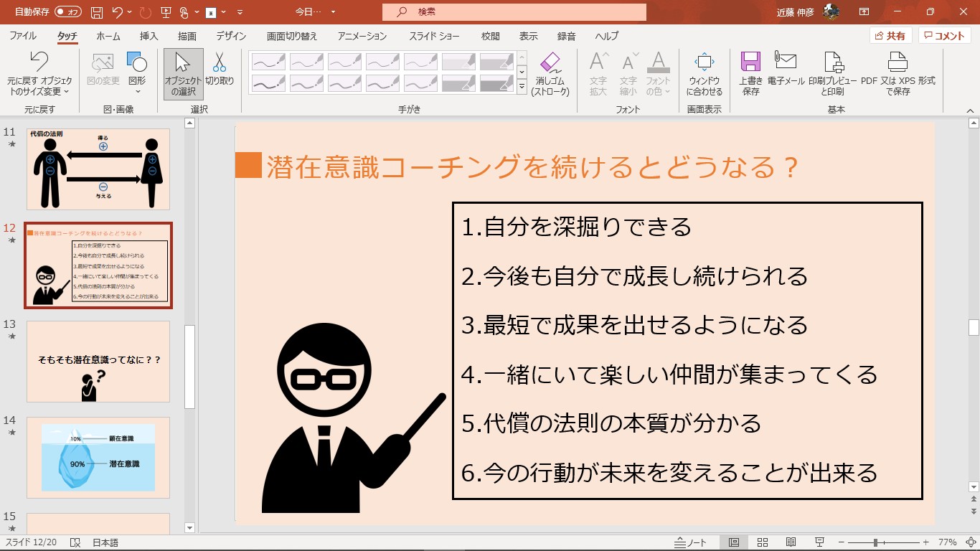Click the touch/mouse mode hand icon
This screenshot has width=980, height=551.
coord(184,12)
